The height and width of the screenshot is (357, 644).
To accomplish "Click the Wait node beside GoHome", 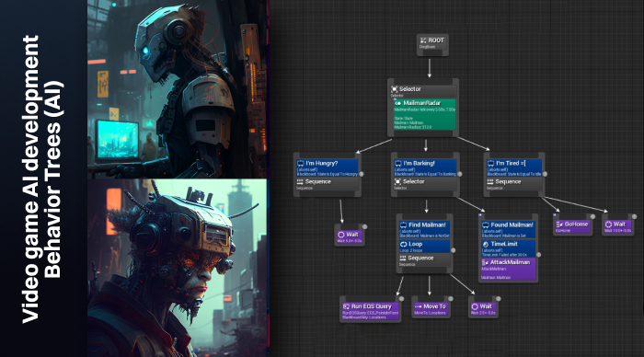I will coord(617,226).
